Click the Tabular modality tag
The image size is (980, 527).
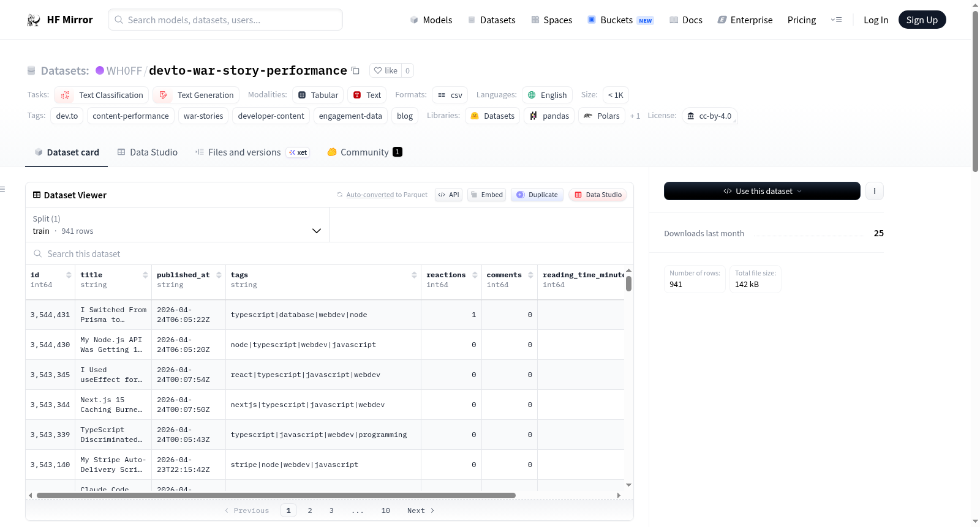click(318, 95)
